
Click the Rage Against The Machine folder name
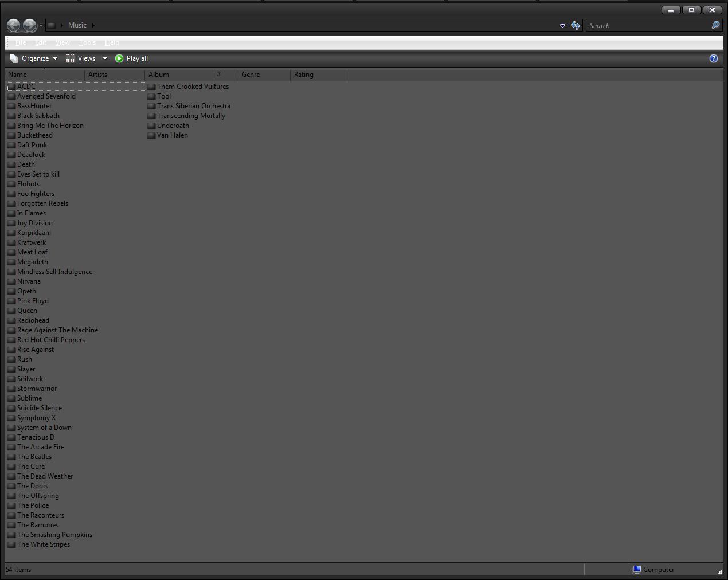(57, 330)
